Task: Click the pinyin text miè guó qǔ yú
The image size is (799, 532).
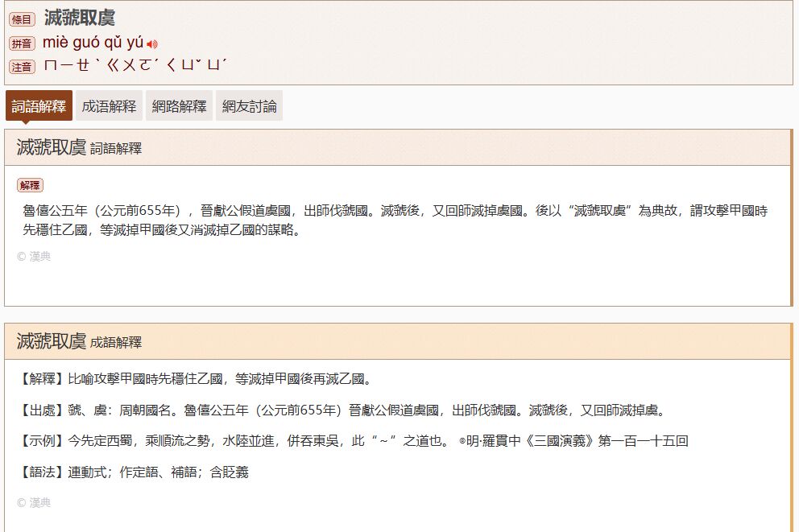Action: click(93, 43)
